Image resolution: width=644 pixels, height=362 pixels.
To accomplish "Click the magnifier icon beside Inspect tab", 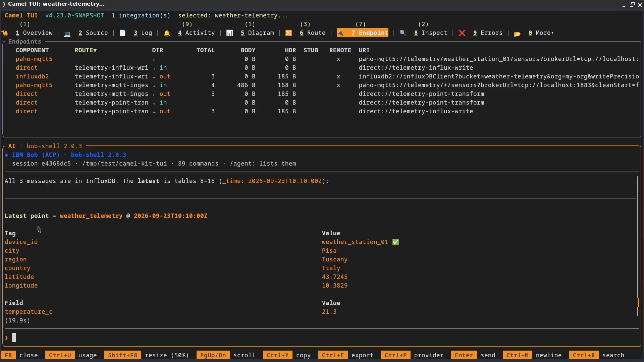I will [403, 33].
